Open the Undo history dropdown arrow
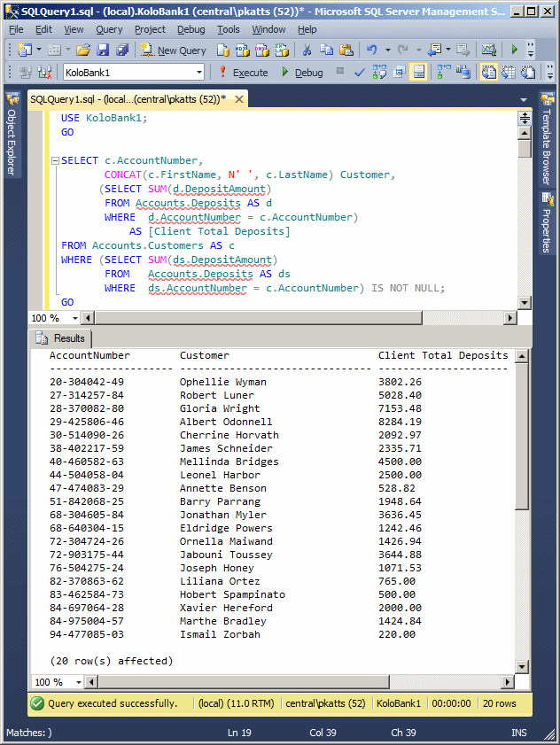This screenshot has height=745, width=560. 388,50
